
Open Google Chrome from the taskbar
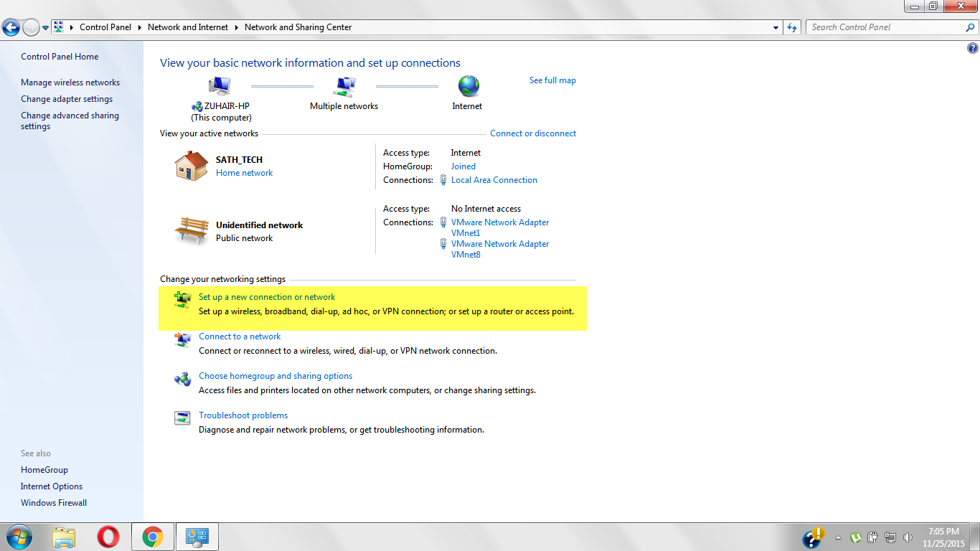(x=152, y=537)
